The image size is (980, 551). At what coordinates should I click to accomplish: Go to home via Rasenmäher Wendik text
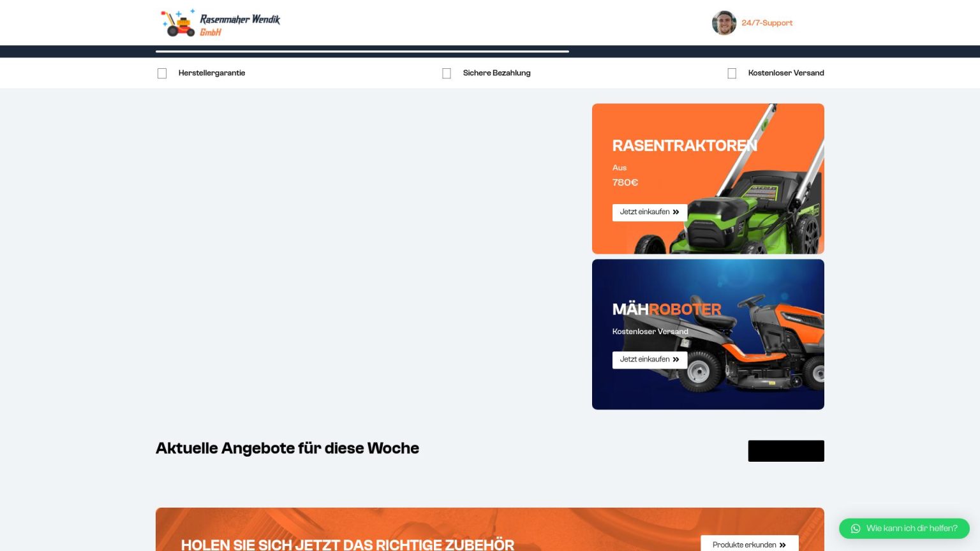point(240,20)
